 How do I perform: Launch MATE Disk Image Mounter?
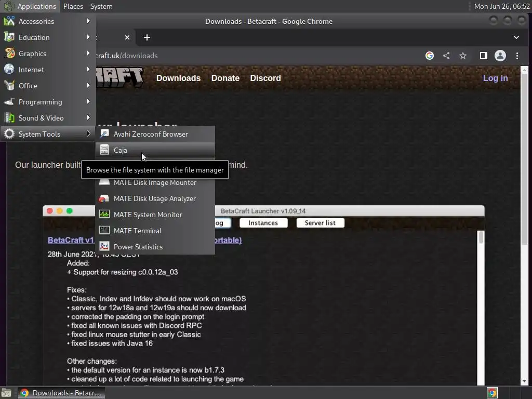(155, 182)
